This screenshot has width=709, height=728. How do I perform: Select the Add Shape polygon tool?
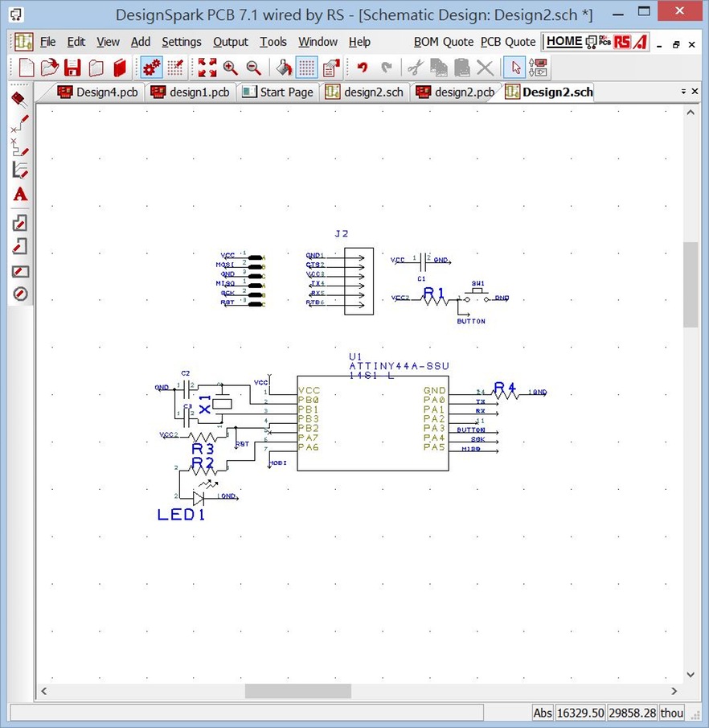click(x=19, y=224)
